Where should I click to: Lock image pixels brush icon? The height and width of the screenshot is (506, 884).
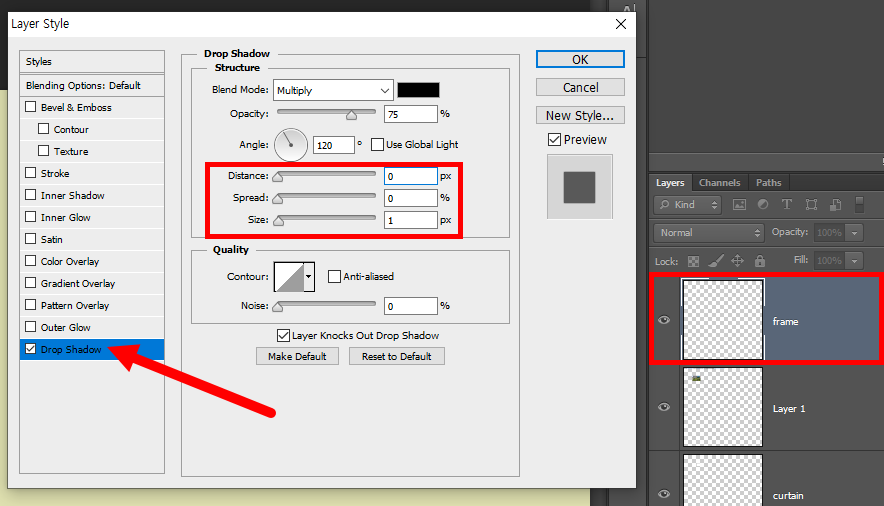715,261
